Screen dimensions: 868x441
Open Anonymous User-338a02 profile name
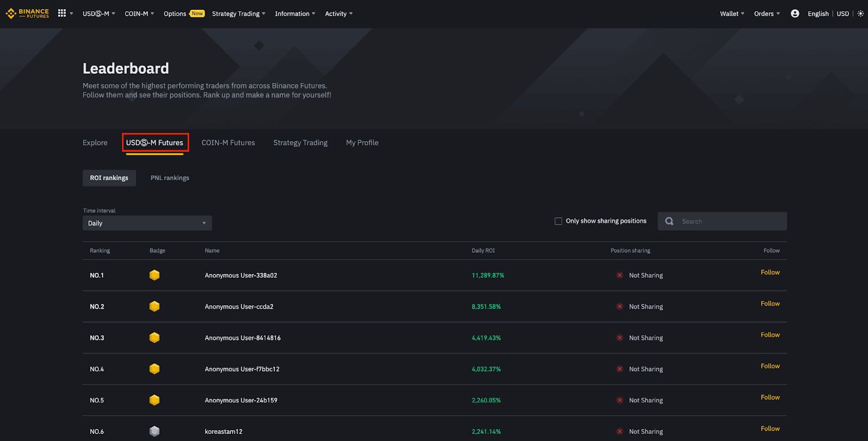241,276
